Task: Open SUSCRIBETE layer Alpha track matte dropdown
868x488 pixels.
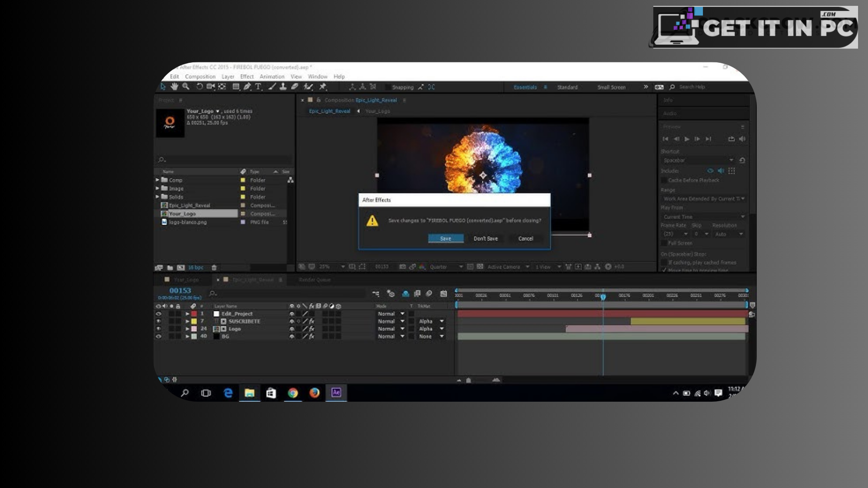Action: tap(431, 321)
